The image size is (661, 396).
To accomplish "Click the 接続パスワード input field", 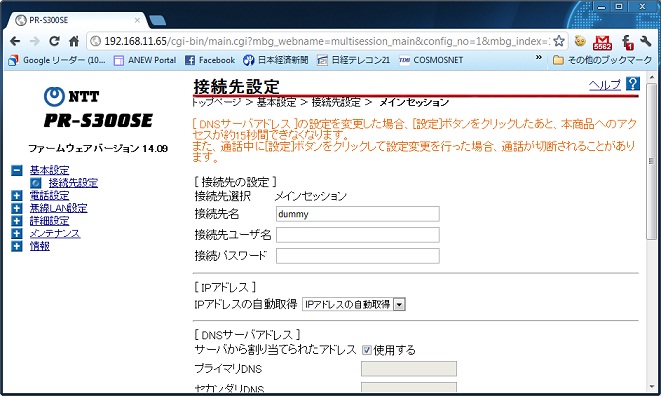I will tap(358, 256).
